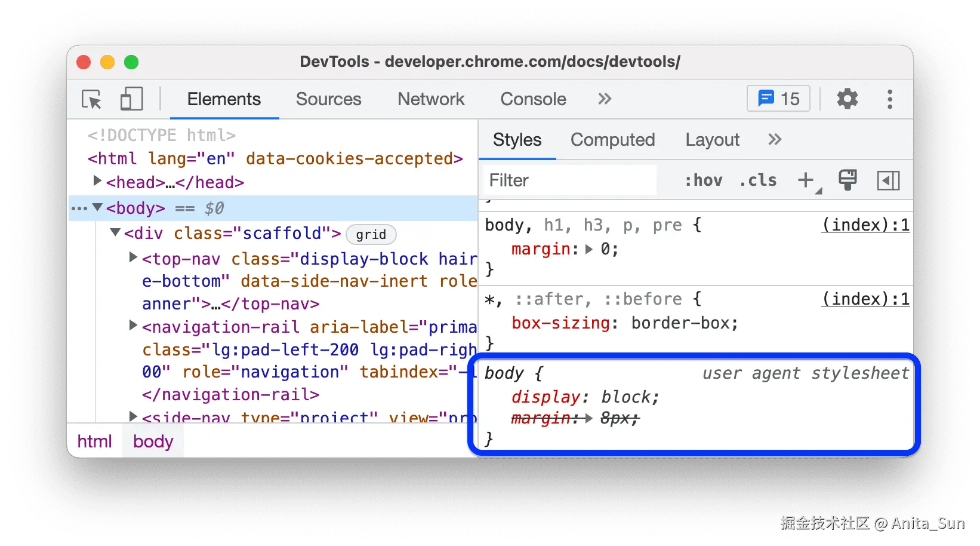The image size is (980, 546).
Task: Toggle the rendering emulation paintbrush icon
Action: (x=848, y=180)
